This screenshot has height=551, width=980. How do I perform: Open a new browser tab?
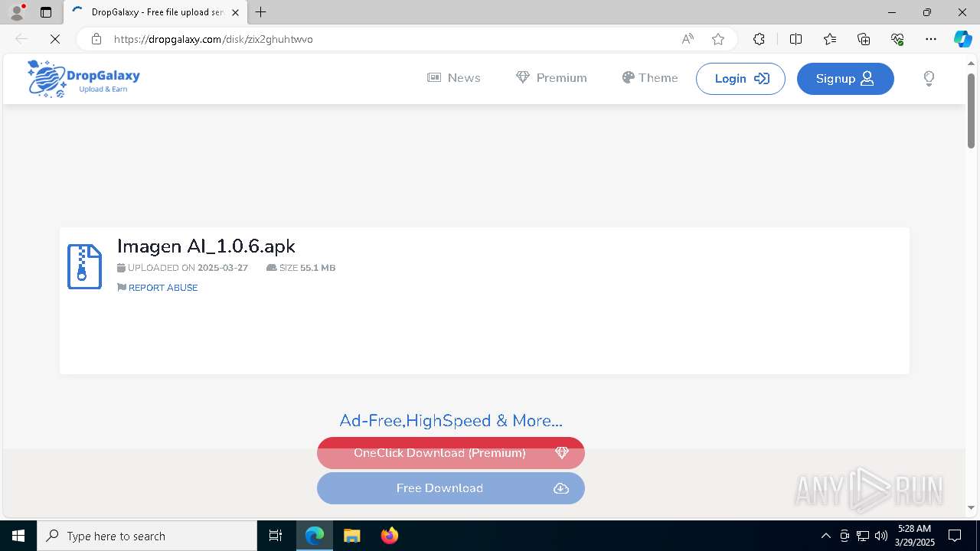261,12
